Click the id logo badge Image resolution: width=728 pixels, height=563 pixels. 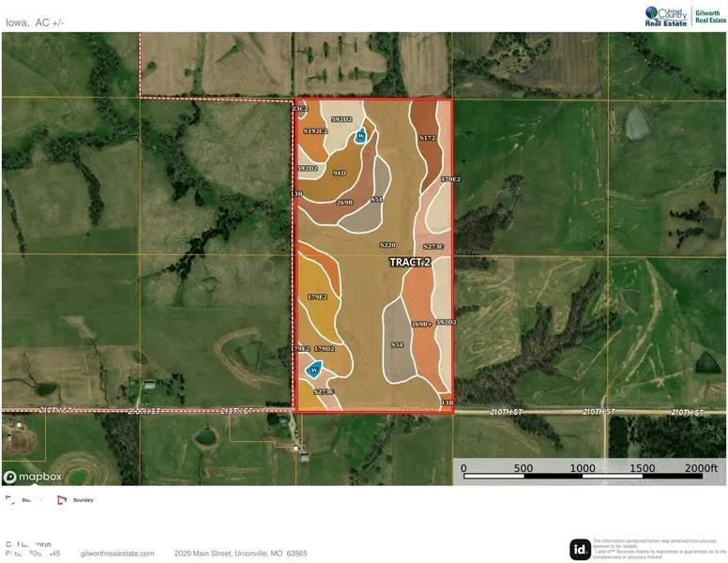580,548
